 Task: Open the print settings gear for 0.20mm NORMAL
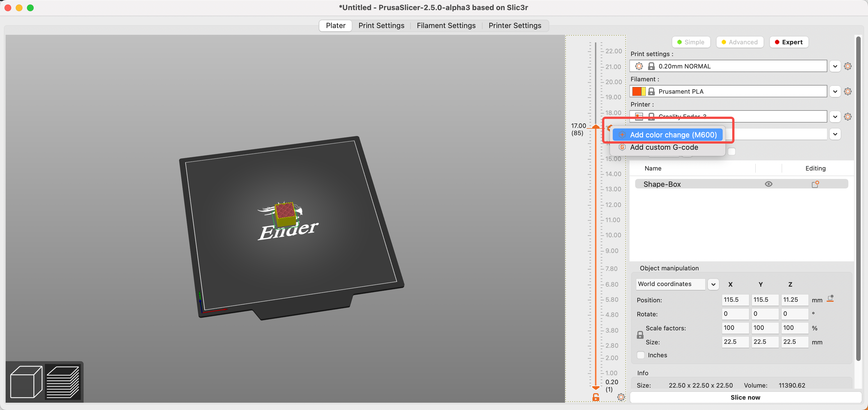point(848,66)
